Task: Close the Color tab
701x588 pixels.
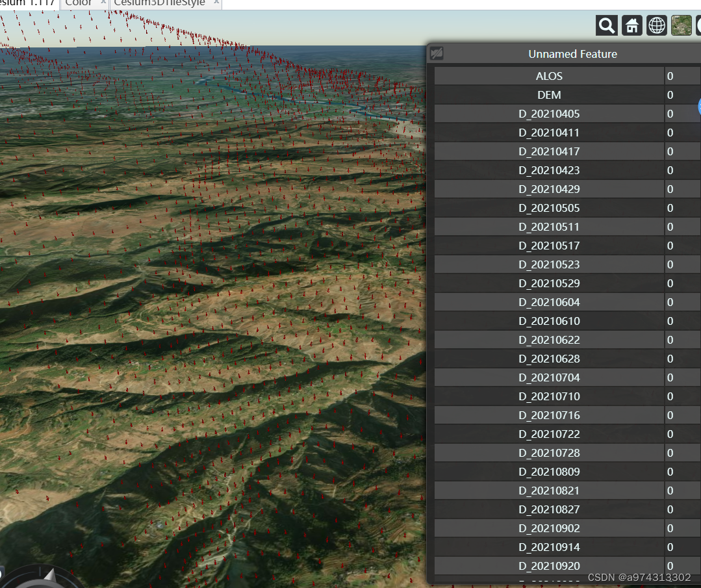Action: point(103,2)
